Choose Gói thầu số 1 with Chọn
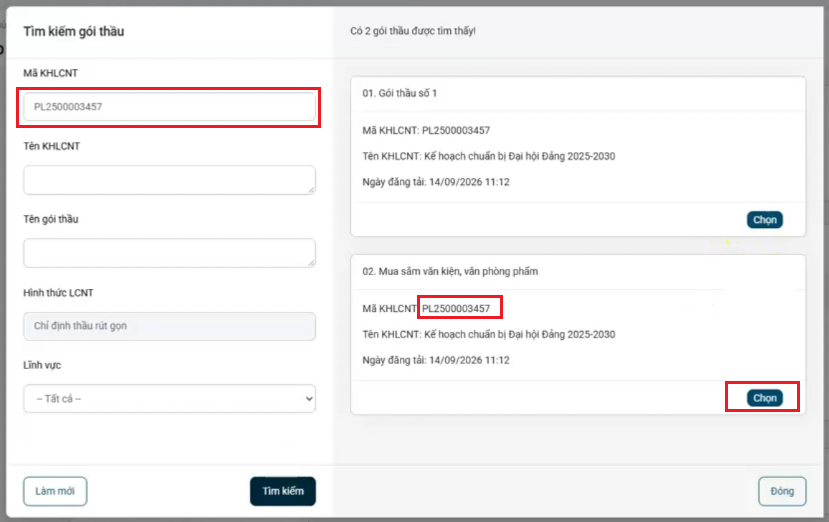The width and height of the screenshot is (829, 522). click(764, 220)
